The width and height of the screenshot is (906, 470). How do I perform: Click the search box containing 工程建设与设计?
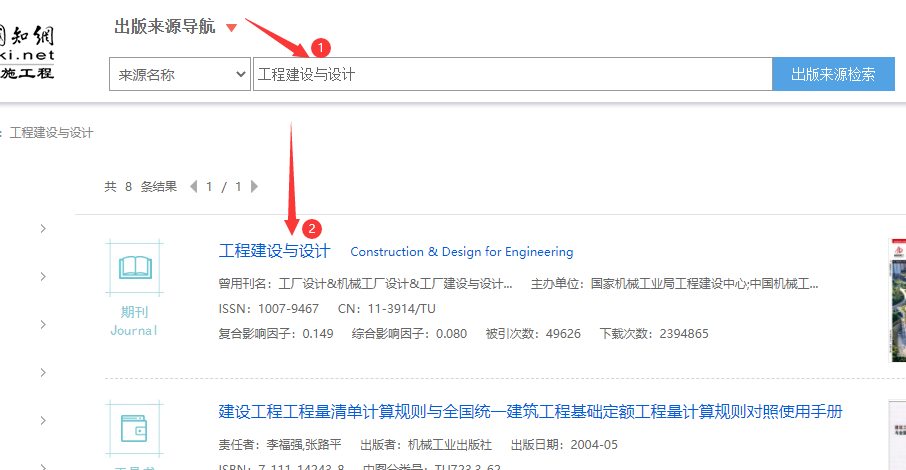pos(511,75)
